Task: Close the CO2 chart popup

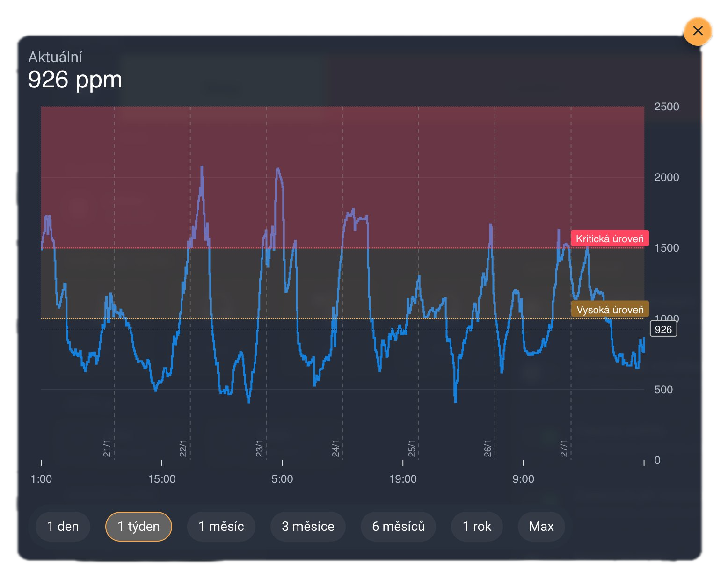Action: 698,31
